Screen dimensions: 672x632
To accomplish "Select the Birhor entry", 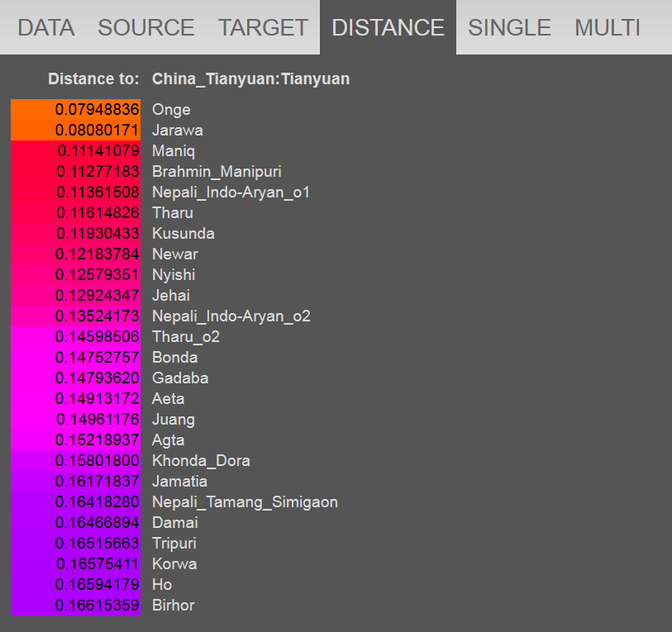I will coord(173,605).
